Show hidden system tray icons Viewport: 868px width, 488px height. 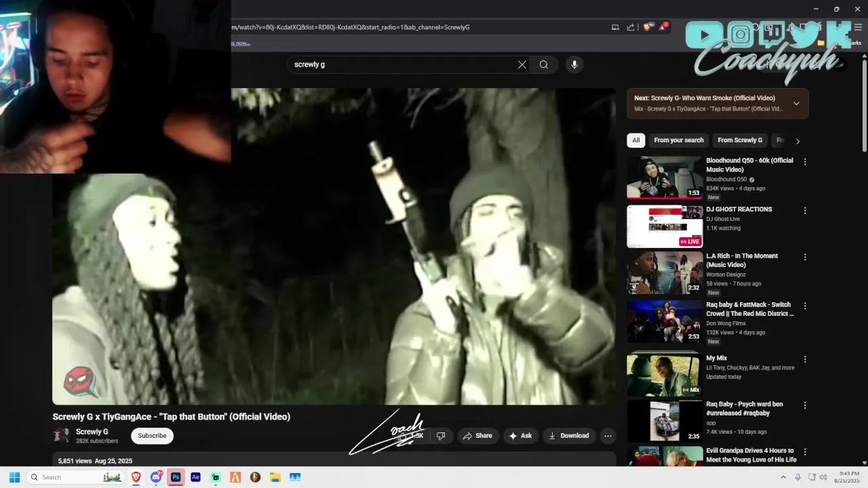(784, 477)
